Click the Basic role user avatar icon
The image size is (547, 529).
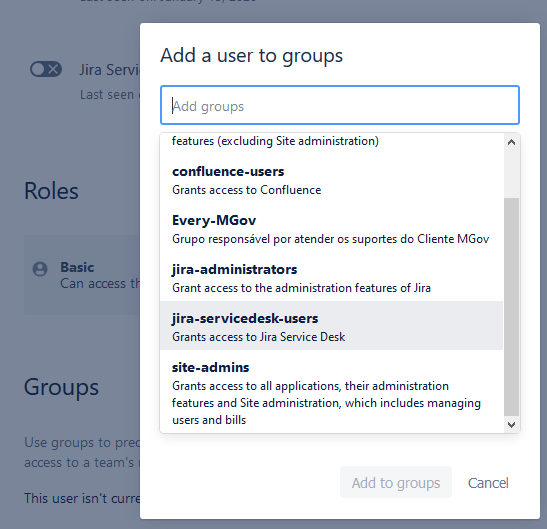pyautogui.click(x=40, y=269)
